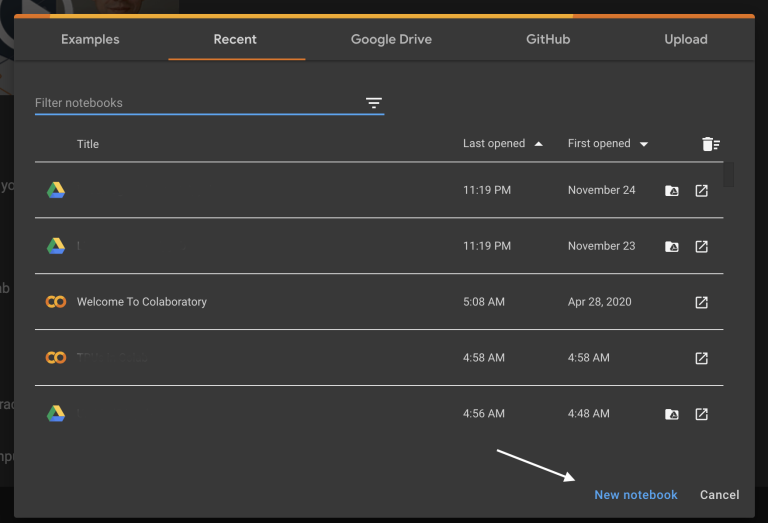
Task: Open the GitHub tab
Action: [x=548, y=40]
